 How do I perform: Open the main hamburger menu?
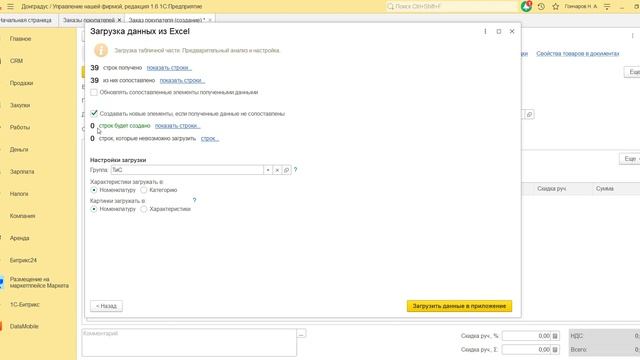[11, 7]
